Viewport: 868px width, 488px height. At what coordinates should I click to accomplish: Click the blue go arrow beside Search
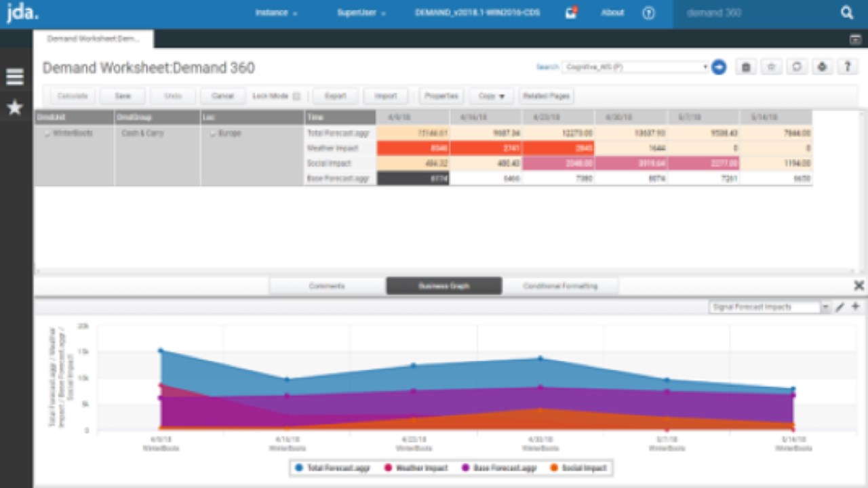click(719, 67)
